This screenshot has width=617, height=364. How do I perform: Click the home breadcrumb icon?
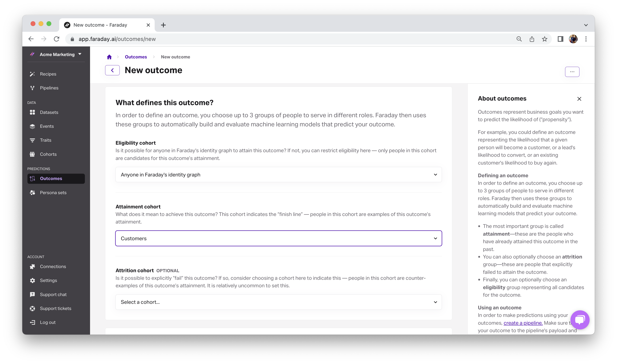[109, 57]
